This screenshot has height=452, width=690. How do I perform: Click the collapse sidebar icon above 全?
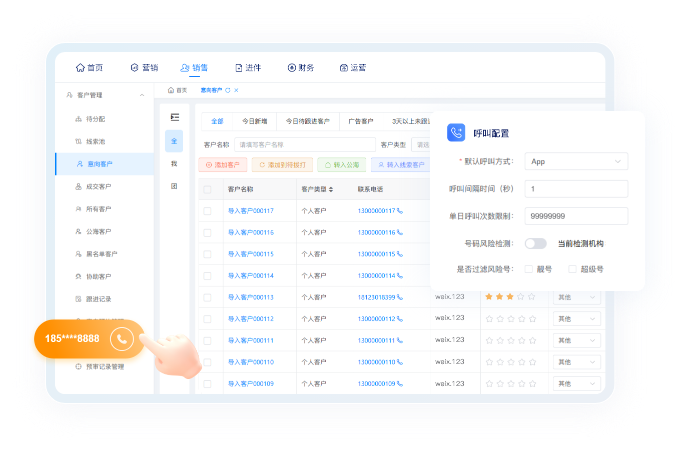point(175,117)
